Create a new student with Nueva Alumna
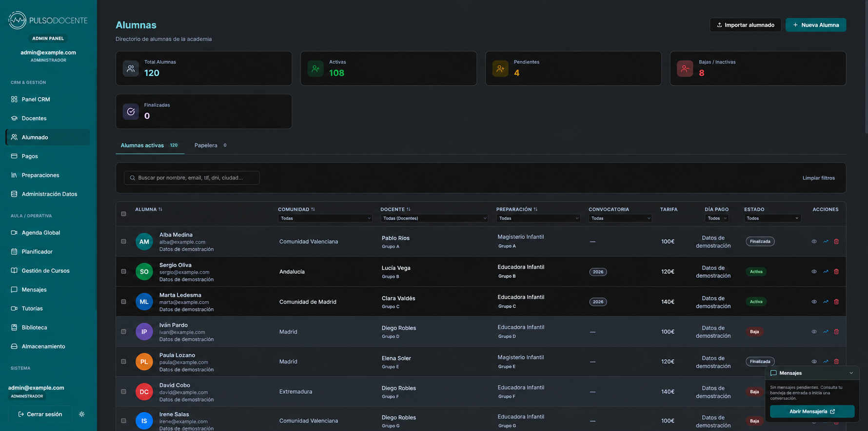Image resolution: width=868 pixels, height=431 pixels. point(816,25)
